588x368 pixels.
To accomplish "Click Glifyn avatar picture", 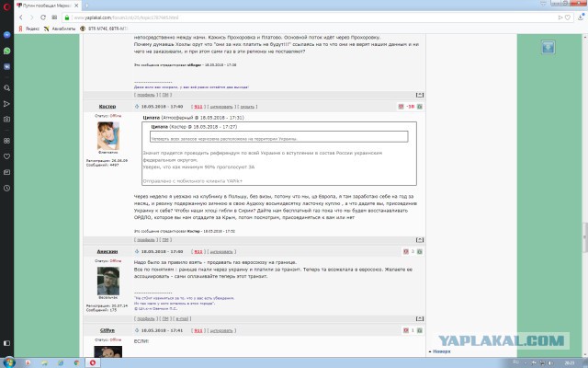I will point(108,351).
